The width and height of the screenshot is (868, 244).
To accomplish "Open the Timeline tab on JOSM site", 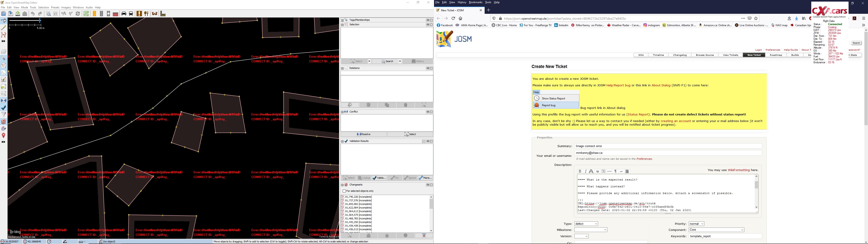I will click(658, 55).
